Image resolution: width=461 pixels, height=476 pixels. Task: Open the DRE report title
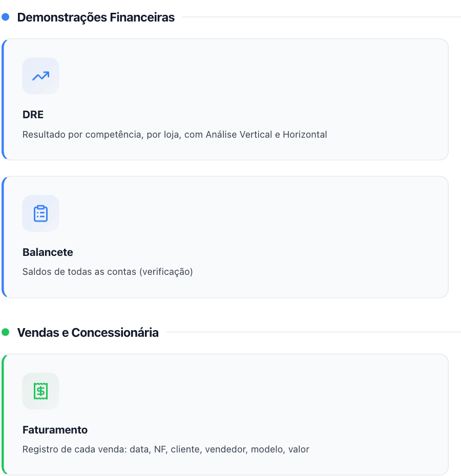tap(33, 115)
